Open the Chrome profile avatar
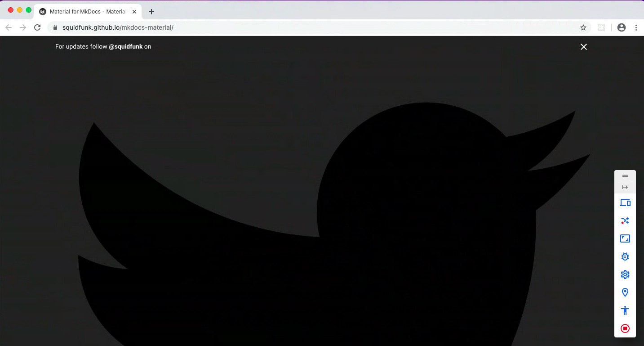The height and width of the screenshot is (346, 644). [622, 27]
